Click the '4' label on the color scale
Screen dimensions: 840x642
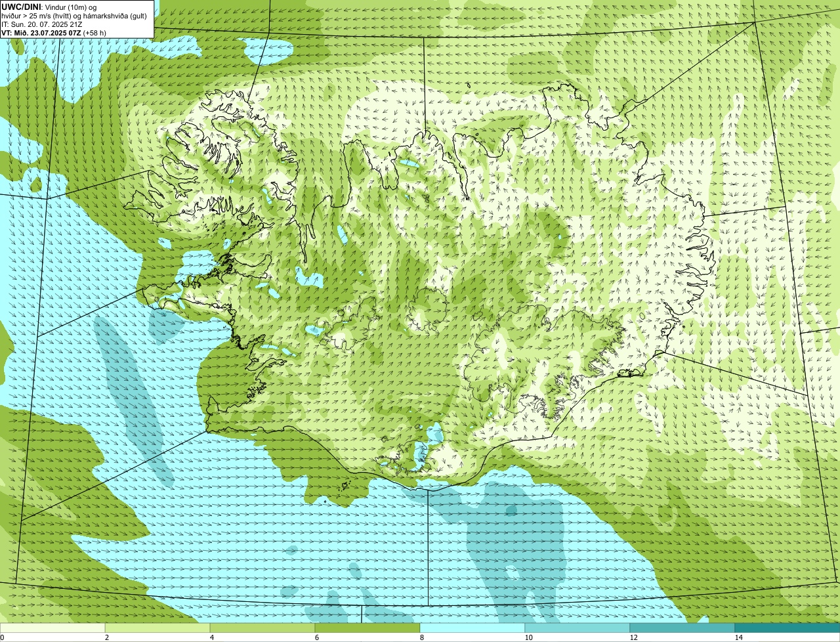211,637
